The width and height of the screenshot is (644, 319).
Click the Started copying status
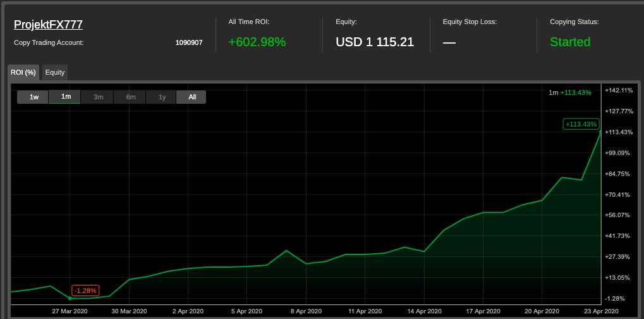coord(570,42)
